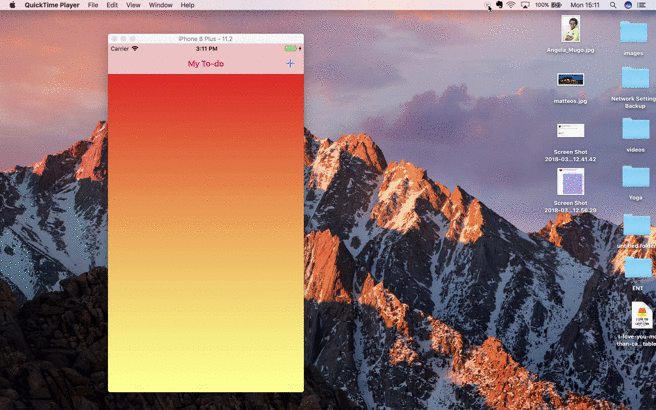Select the untitled folder on desktop

tap(637, 225)
